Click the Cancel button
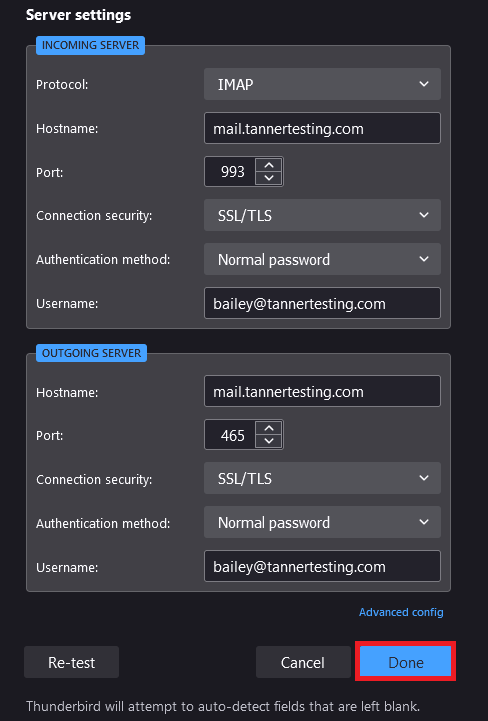The image size is (488, 721). tap(303, 662)
